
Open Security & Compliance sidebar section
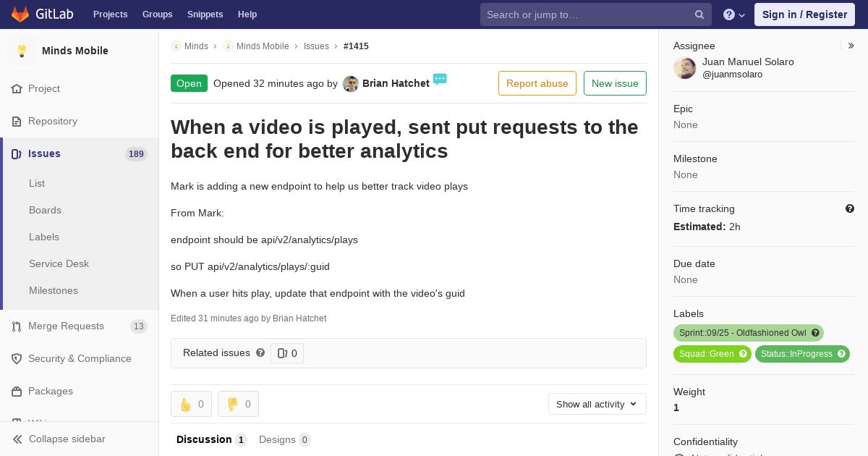pos(80,358)
